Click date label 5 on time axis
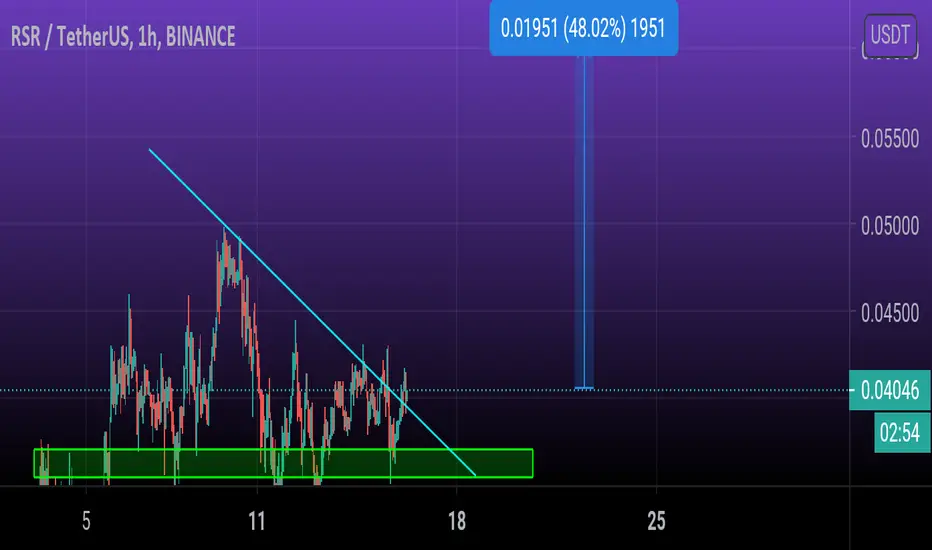The width and height of the screenshot is (932, 550). tap(86, 521)
